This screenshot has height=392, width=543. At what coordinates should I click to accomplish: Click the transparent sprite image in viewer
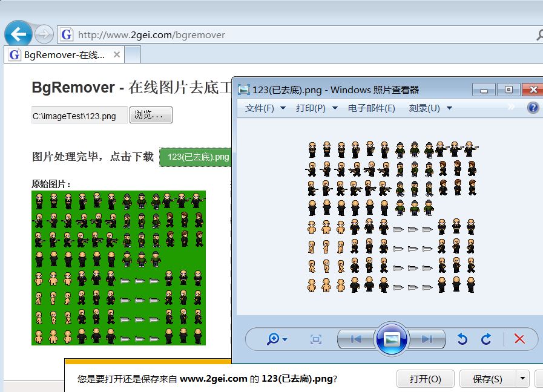tap(392, 217)
